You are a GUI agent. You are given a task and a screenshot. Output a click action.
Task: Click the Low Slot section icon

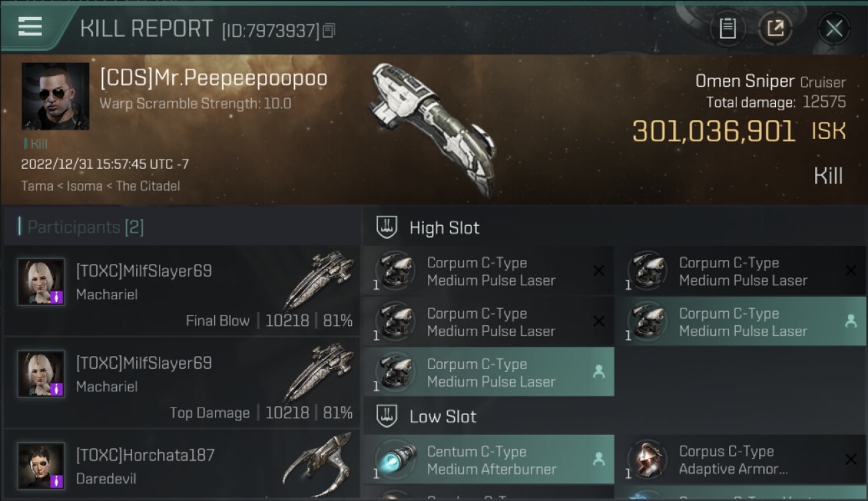click(x=387, y=416)
